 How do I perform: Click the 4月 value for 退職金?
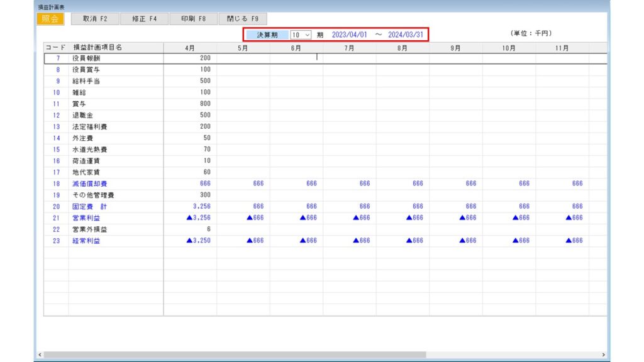[x=205, y=116]
